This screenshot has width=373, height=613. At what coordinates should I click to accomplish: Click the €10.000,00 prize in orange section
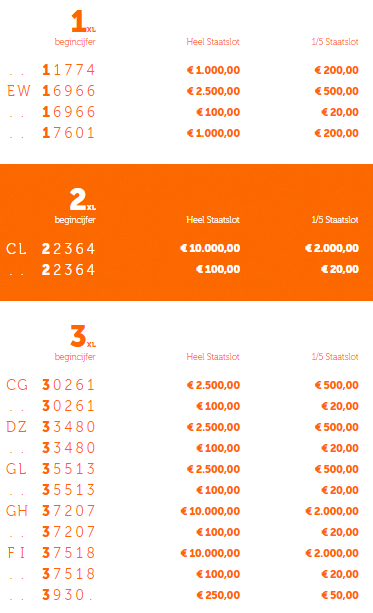pyautogui.click(x=210, y=248)
